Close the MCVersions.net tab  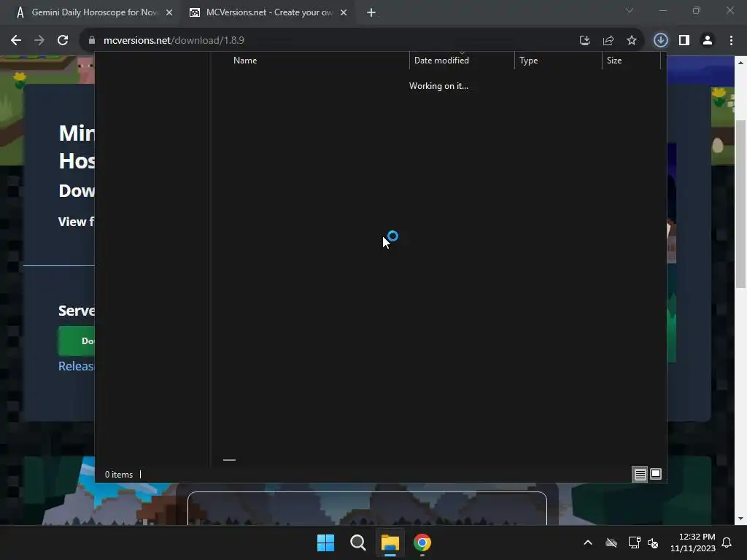tap(344, 13)
